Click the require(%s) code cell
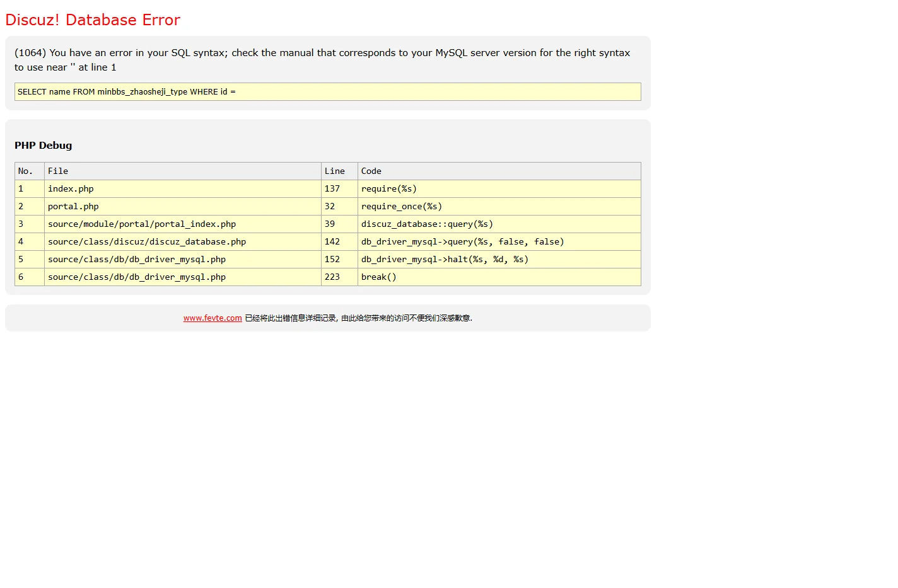 click(x=499, y=189)
